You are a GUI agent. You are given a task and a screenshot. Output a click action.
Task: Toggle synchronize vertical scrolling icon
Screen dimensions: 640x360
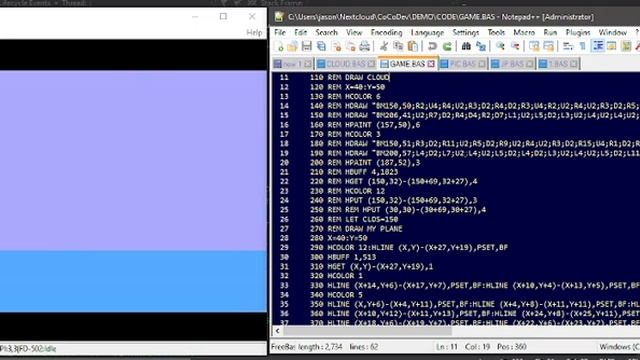tap(534, 46)
